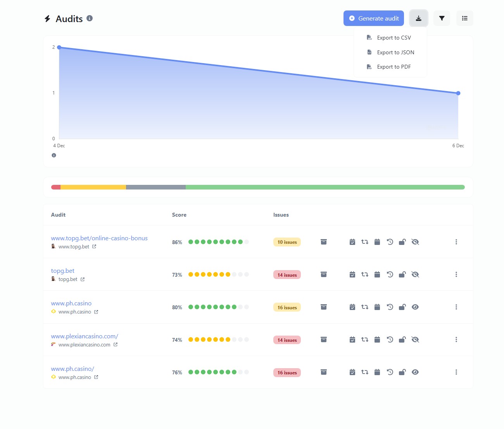View audit history for www.plexiancasino.com/
Image resolution: width=504 pixels, height=429 pixels.
[x=390, y=339]
